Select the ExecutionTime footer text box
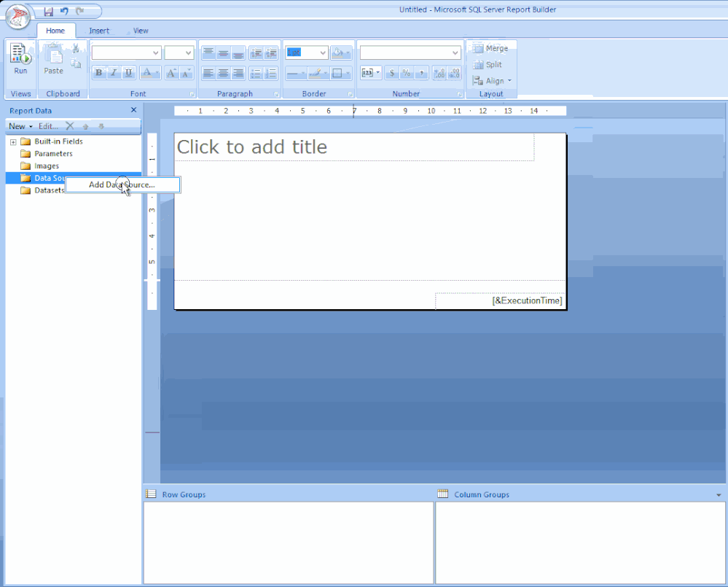The height and width of the screenshot is (587, 728). [500, 300]
